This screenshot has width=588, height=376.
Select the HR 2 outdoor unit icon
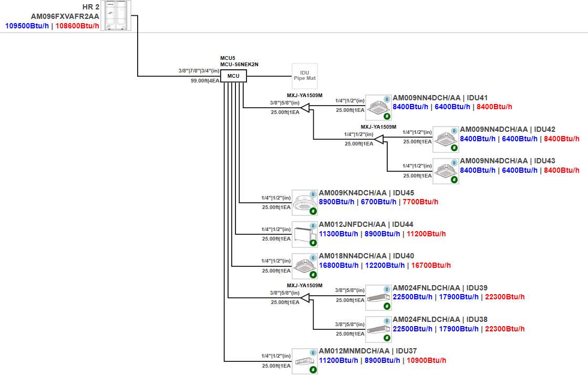point(116,15)
